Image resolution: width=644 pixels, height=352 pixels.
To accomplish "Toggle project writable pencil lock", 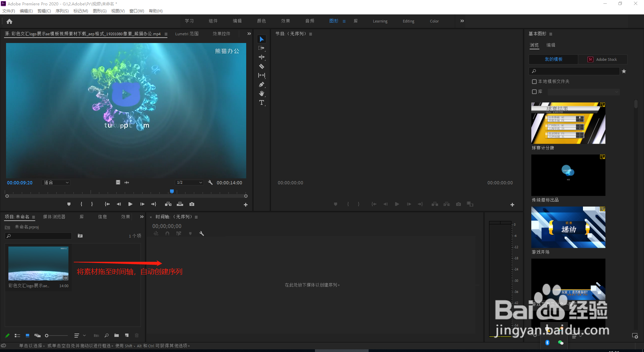I will 7,335.
